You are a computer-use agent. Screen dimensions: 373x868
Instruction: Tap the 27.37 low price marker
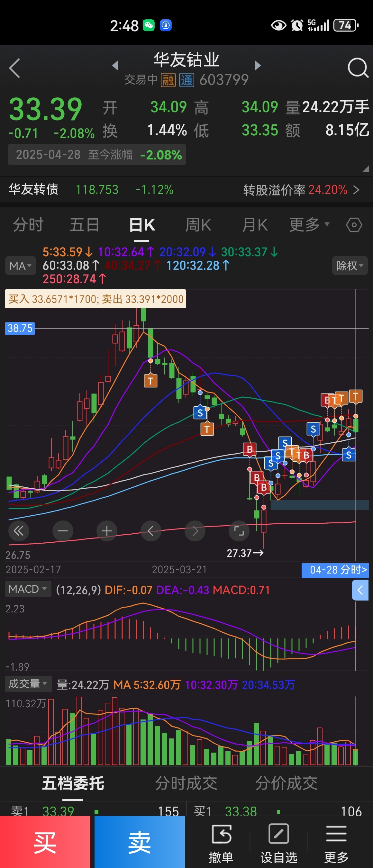[x=245, y=553]
